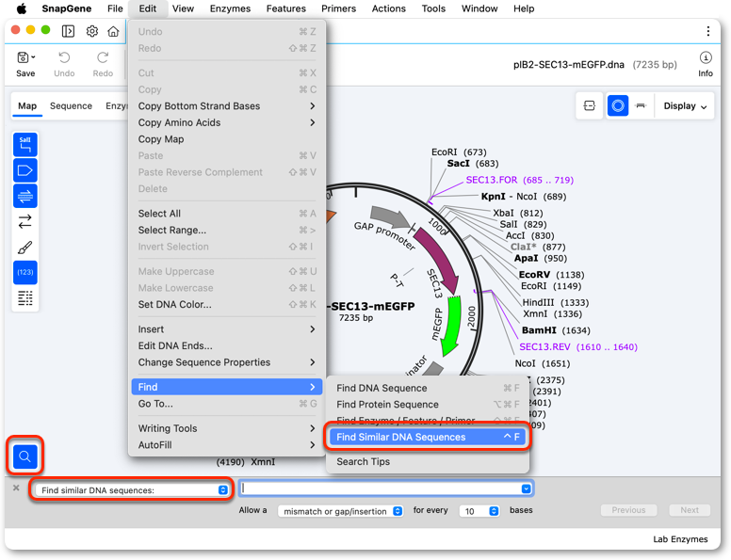Go to the home launch screen icon

[113, 31]
